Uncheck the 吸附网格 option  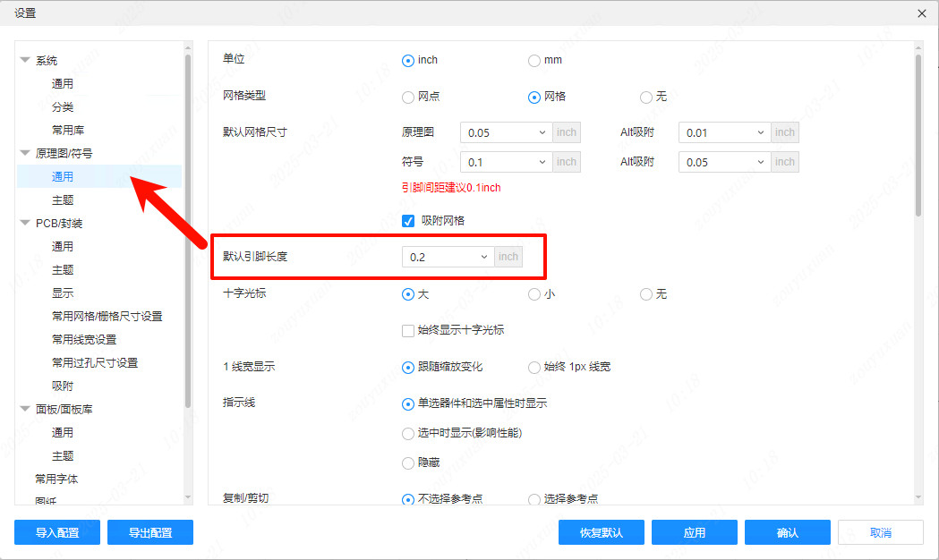click(408, 221)
